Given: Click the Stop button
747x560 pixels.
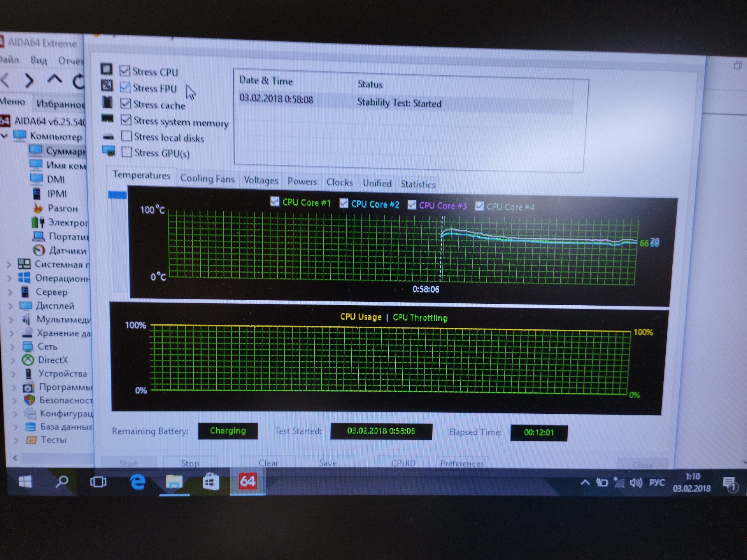Looking at the screenshot, I should [190, 463].
